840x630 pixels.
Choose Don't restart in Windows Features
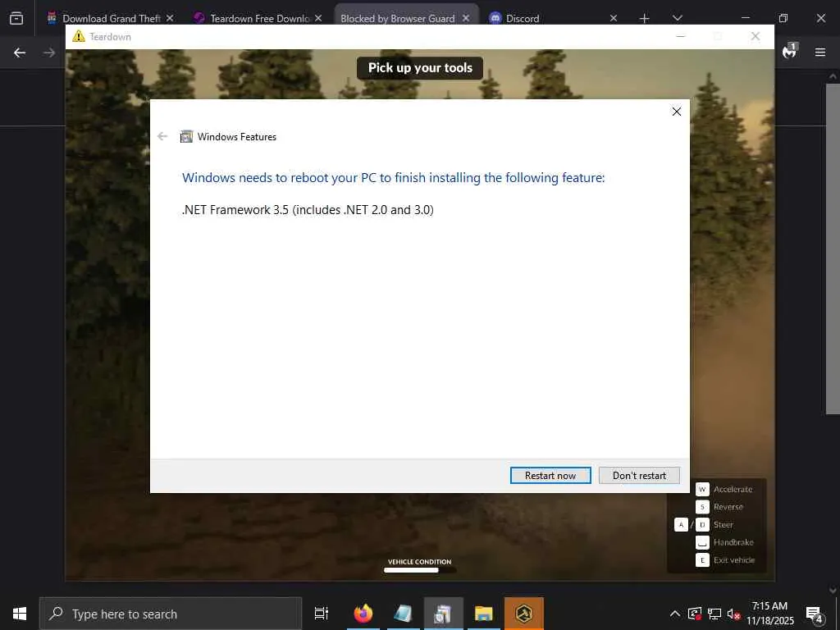[639, 475]
